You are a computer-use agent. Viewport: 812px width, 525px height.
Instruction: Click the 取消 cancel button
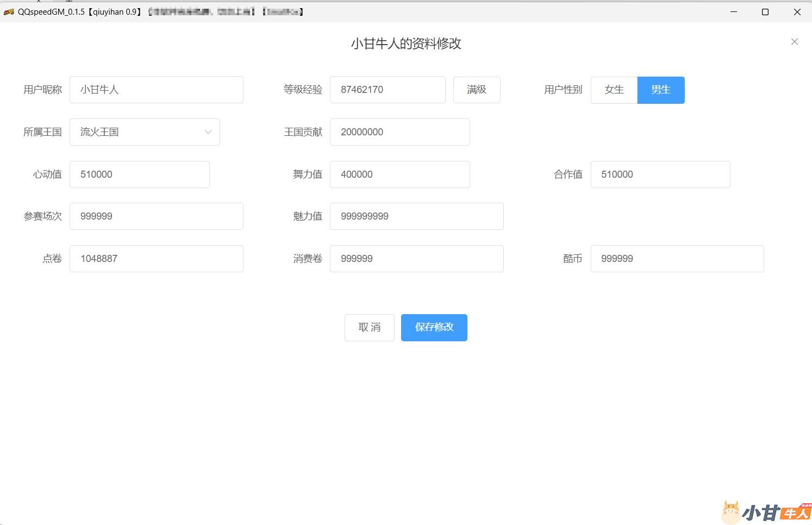click(x=369, y=327)
